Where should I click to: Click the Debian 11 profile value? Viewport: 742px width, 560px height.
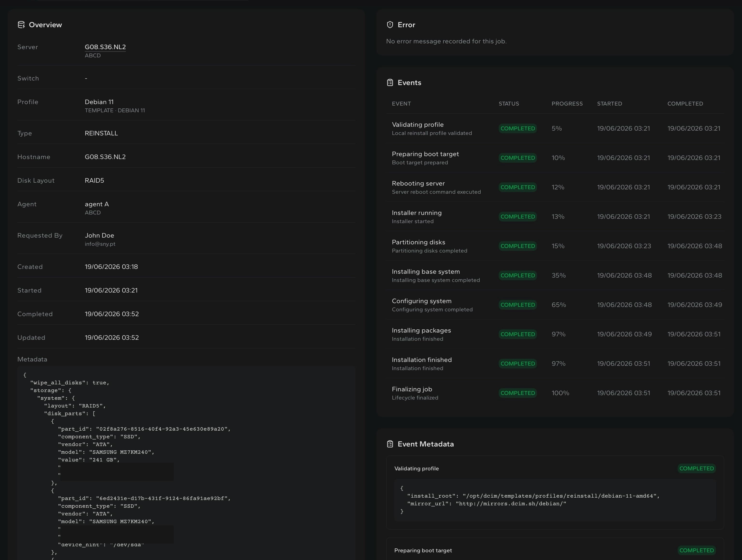99,102
